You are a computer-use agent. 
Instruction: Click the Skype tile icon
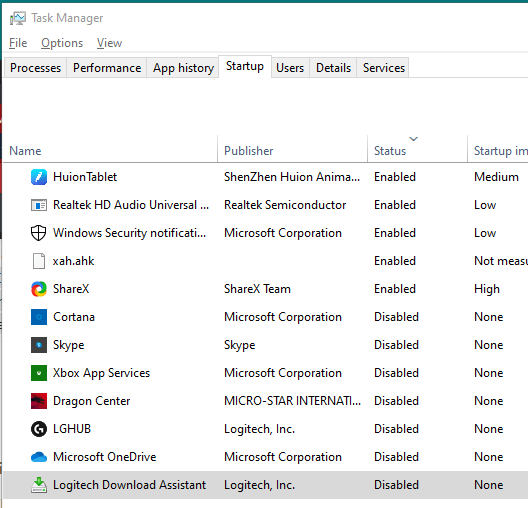coord(39,345)
